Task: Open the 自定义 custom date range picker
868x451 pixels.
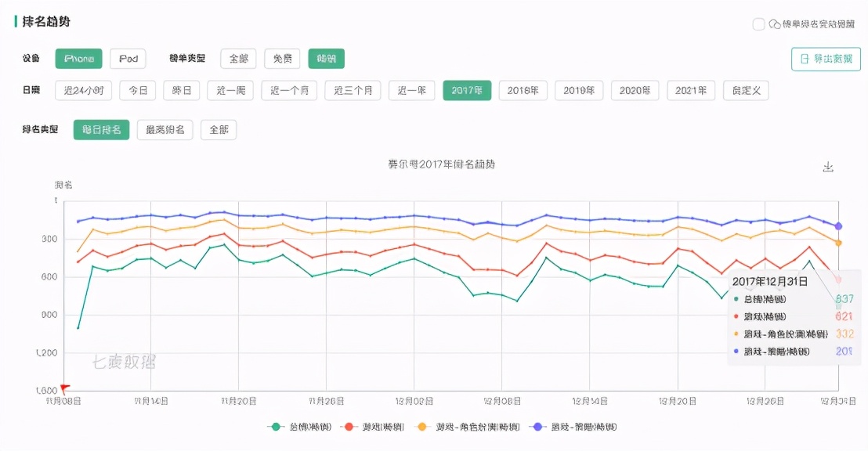Action: 745,90
